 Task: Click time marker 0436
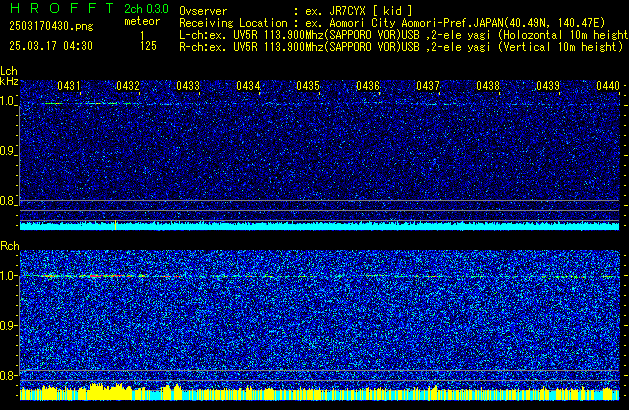(x=368, y=86)
